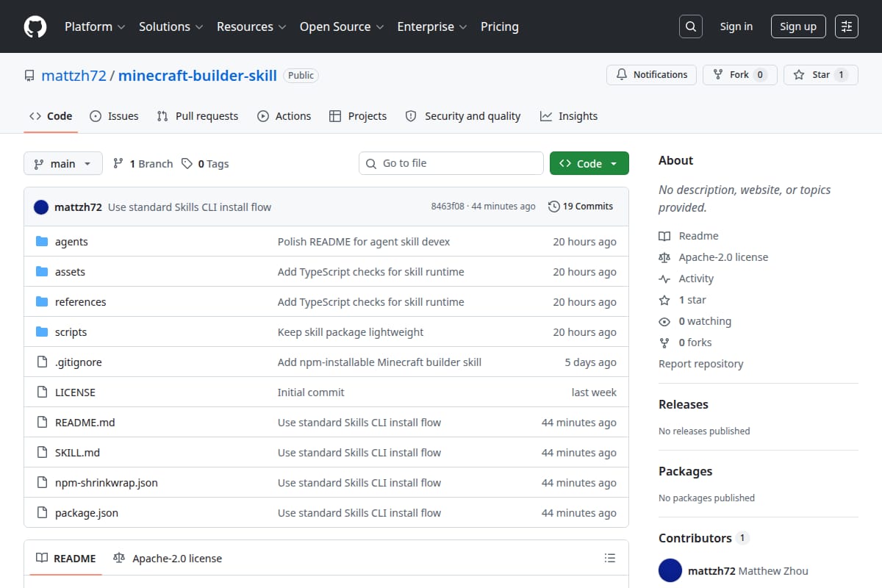Click the npm-shrinkwrap.json file icon
This screenshot has height=588, width=882.
pyautogui.click(x=42, y=483)
